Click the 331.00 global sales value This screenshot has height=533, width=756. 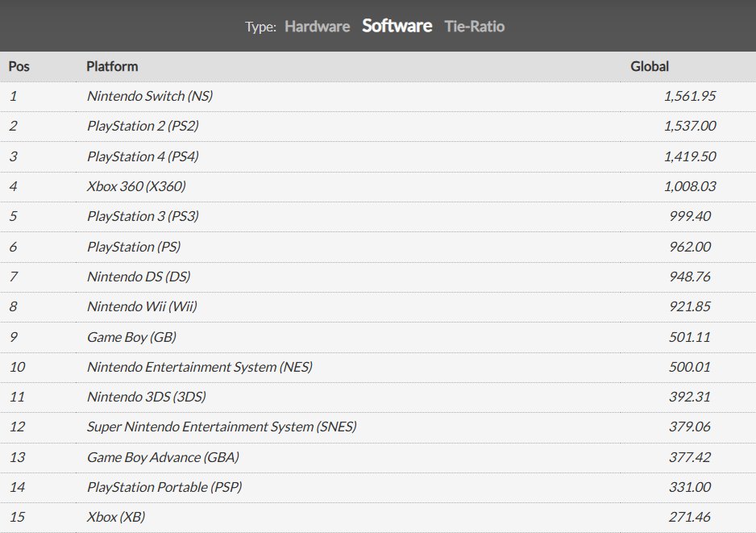click(x=690, y=487)
